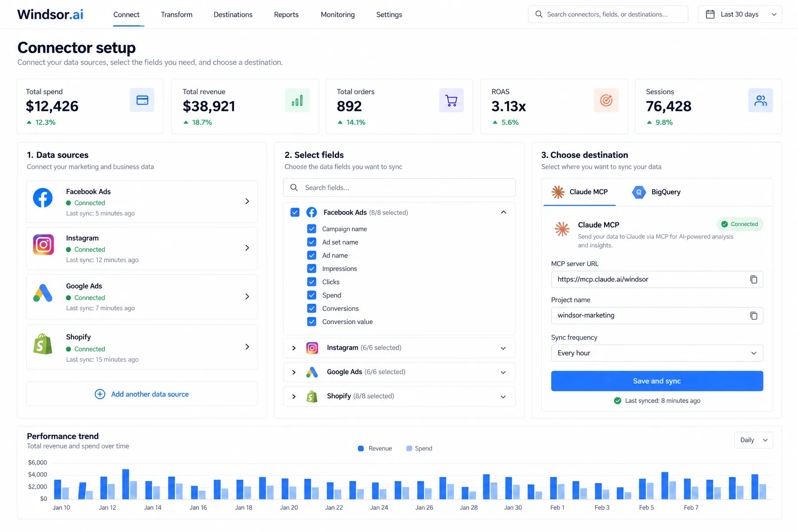Open the Sync frequency Every hour dropdown
The image size is (798, 532).
[x=657, y=353]
